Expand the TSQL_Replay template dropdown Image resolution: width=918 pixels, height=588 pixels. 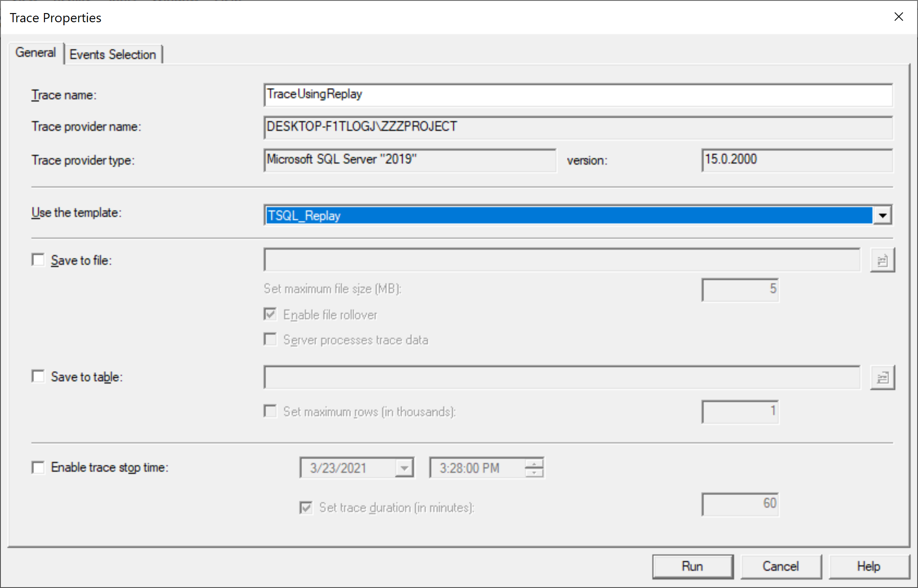(x=883, y=215)
